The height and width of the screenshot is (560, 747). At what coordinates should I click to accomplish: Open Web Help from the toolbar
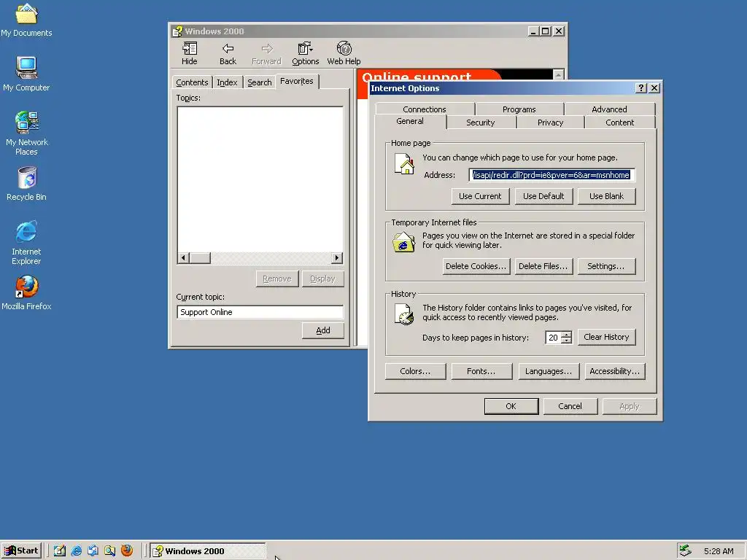coord(344,53)
